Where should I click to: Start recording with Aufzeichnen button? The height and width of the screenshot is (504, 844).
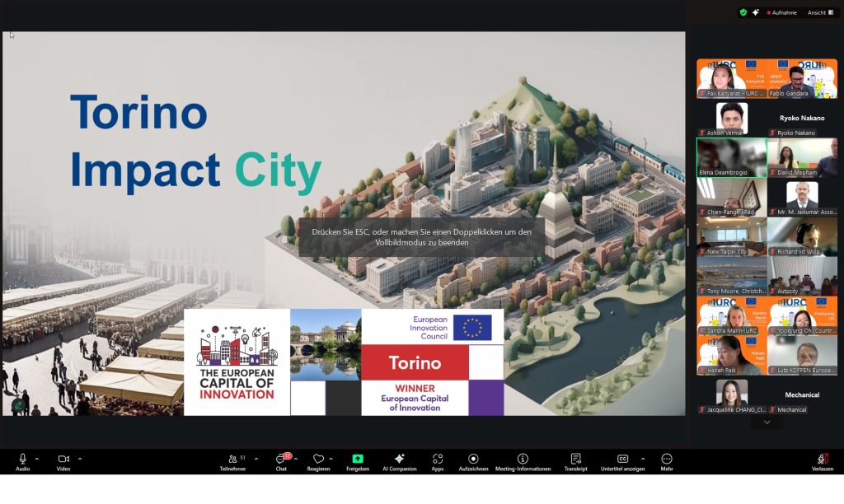pyautogui.click(x=473, y=459)
